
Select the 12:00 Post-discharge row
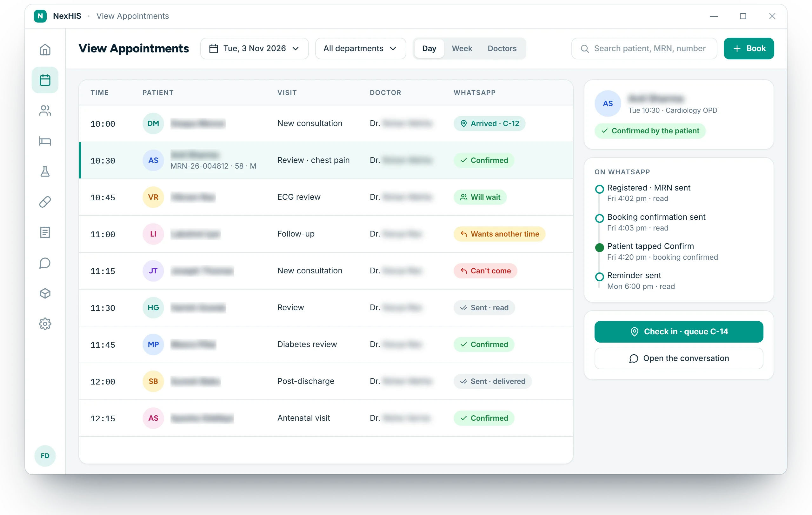326,381
